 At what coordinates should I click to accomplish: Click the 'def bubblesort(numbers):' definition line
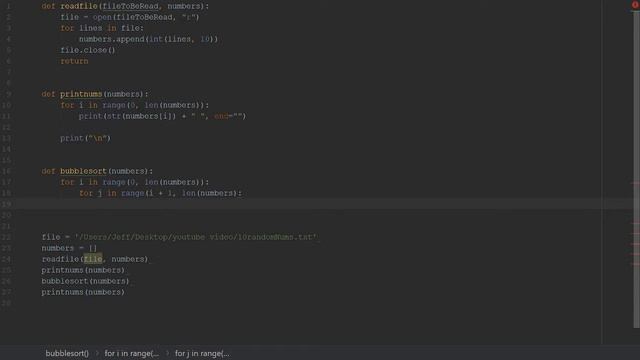(97, 171)
